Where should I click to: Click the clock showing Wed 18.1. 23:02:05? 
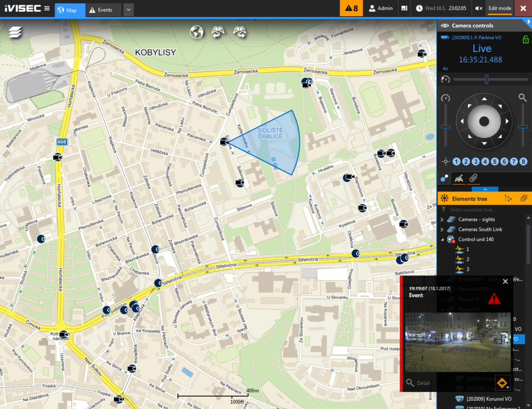(441, 8)
